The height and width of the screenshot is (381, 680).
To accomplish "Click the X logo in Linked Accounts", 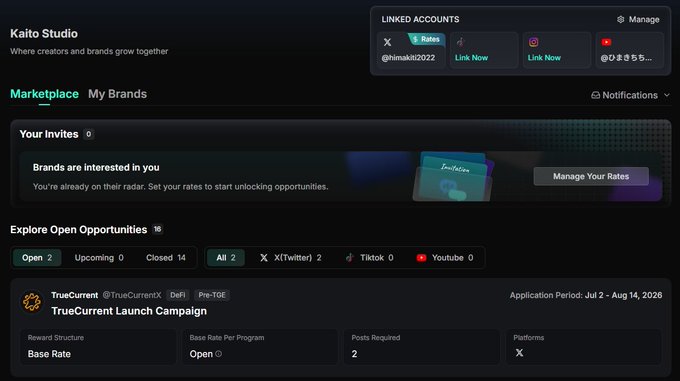I will click(387, 42).
